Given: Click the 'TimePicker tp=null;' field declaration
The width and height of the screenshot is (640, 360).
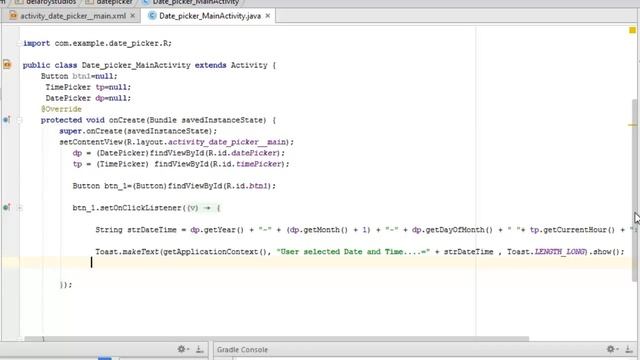Looking at the screenshot, I should (x=88, y=87).
